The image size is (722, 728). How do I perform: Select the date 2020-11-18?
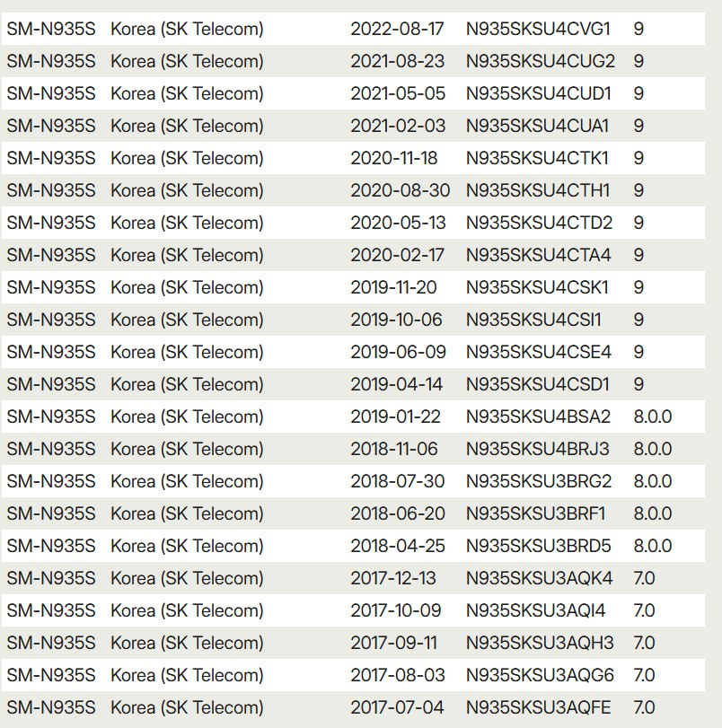coord(394,158)
